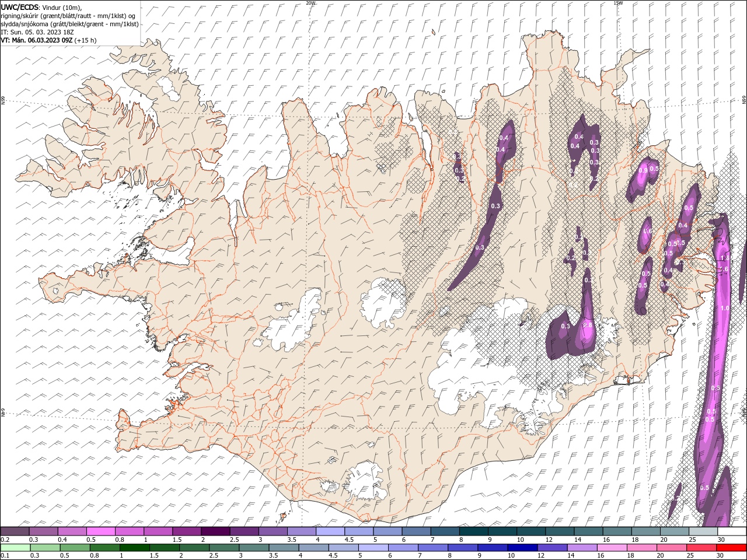Click the "VT: Mán. 06.03.2023 09Z" valid time
This screenshot has width=747, height=560.
point(37,40)
